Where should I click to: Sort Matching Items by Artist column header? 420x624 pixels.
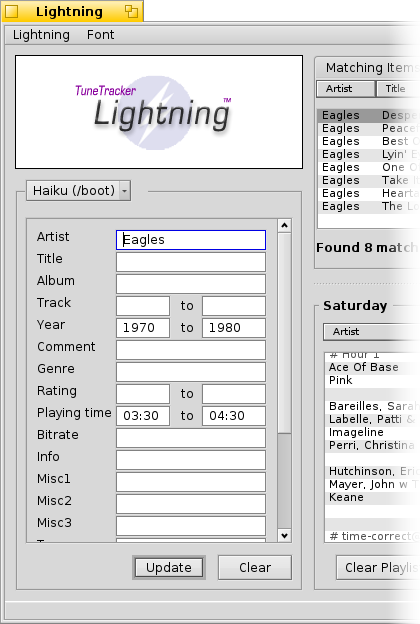tap(346, 89)
